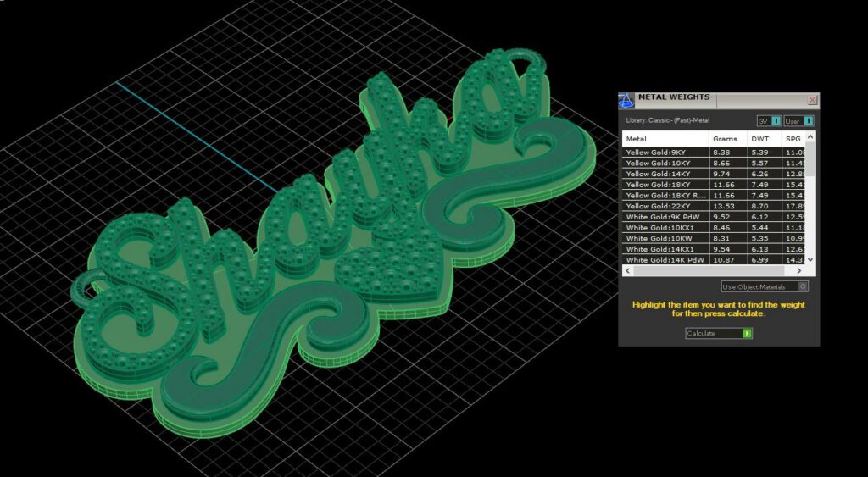Select the White Gold:9K PdW row

point(714,217)
